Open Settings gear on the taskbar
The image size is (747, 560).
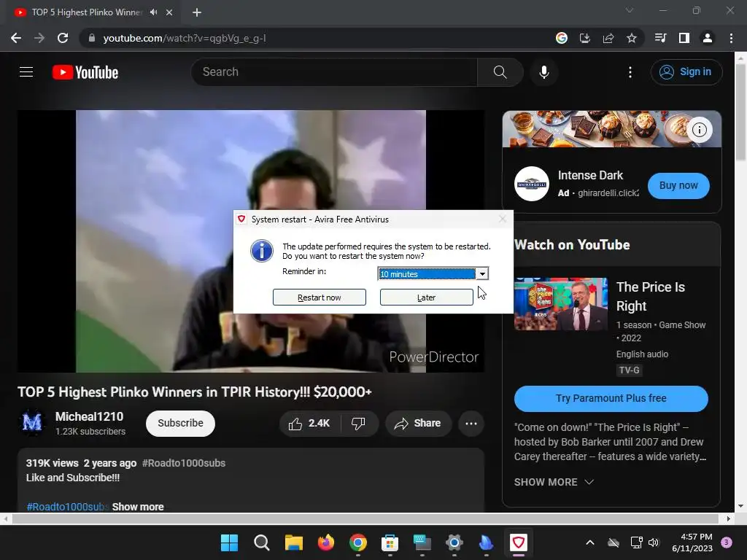click(x=454, y=542)
